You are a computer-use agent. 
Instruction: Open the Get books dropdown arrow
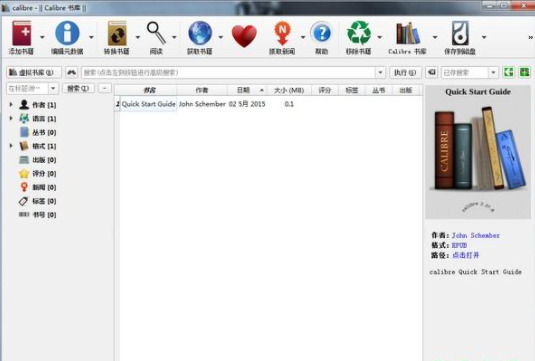220,37
